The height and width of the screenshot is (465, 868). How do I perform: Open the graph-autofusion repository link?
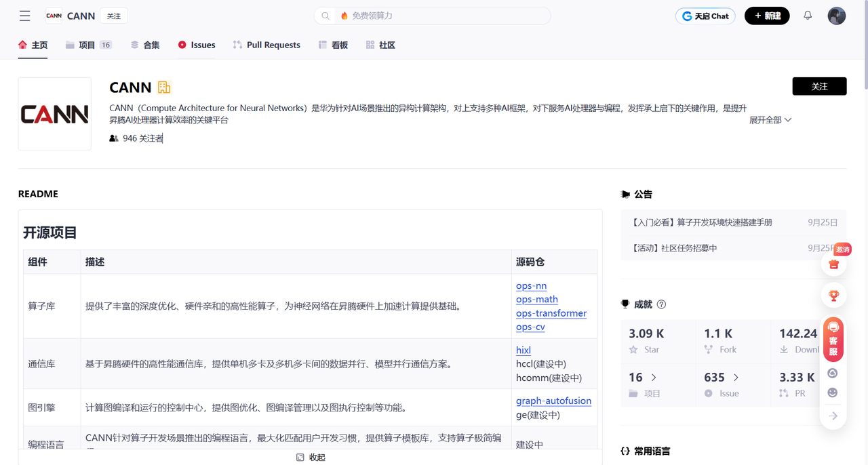tap(553, 401)
